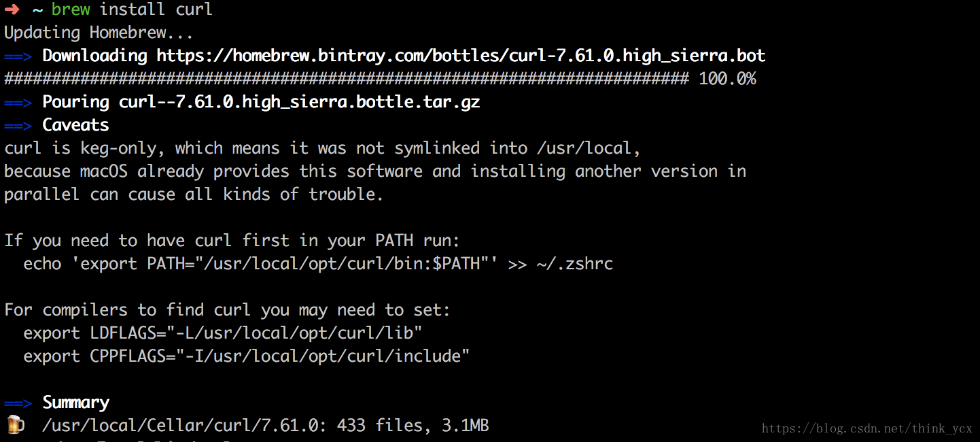Click the homebrew.bintray.com bottle download URL
The width and height of the screenshot is (980, 442).
tap(461, 56)
